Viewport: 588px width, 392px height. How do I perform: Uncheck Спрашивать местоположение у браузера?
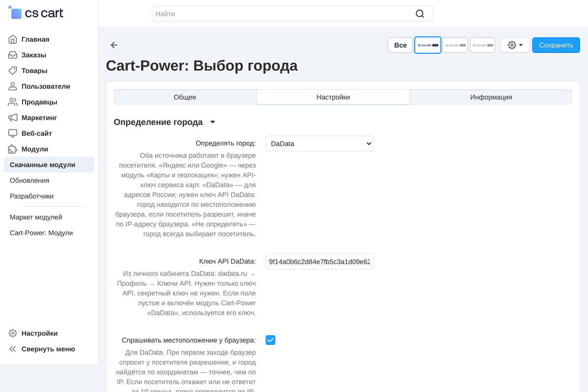pos(270,340)
